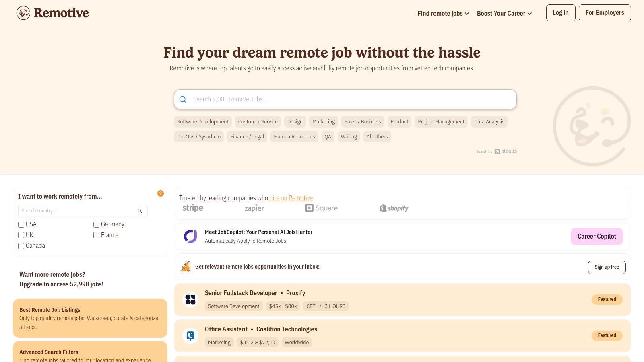Screen dimensions: 644x362
Task: Click the JobCopilot purple logo icon
Action: click(190, 237)
